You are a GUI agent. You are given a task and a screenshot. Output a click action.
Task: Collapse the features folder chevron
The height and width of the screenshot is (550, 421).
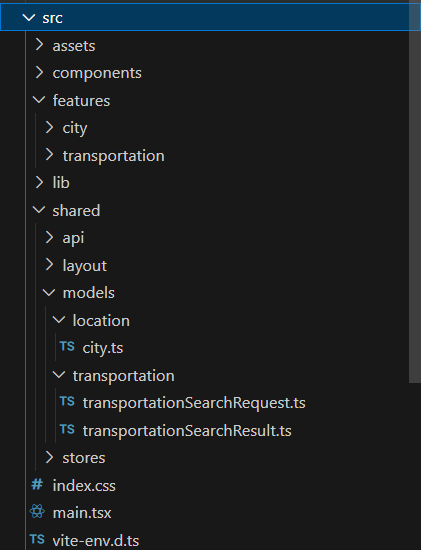[39, 100]
